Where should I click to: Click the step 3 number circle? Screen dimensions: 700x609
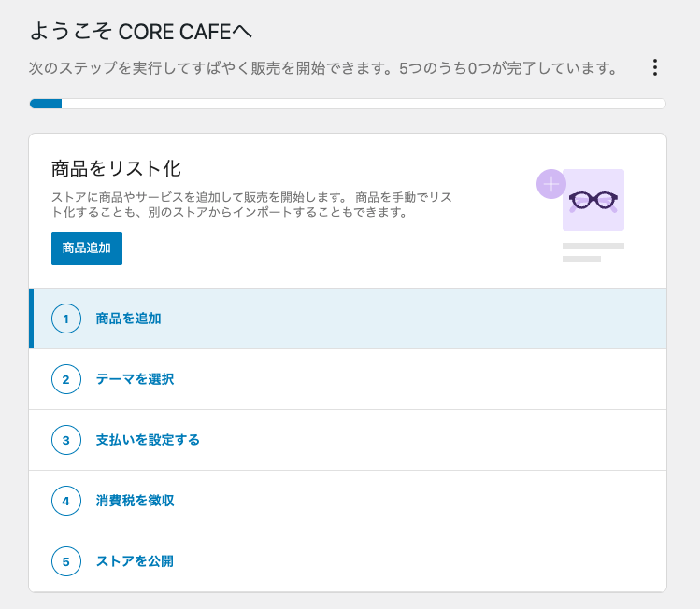pos(66,440)
